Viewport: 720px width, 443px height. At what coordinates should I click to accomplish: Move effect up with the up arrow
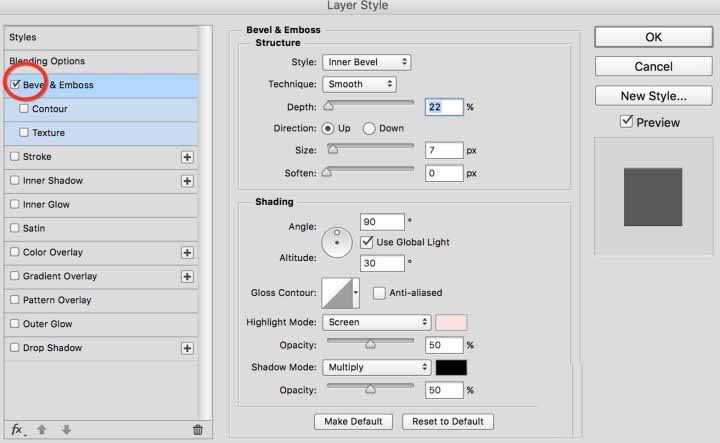pyautogui.click(x=42, y=430)
